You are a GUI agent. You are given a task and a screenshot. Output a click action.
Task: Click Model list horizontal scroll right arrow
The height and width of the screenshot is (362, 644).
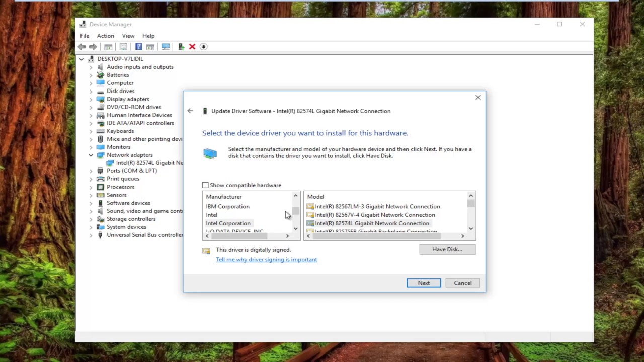(463, 236)
